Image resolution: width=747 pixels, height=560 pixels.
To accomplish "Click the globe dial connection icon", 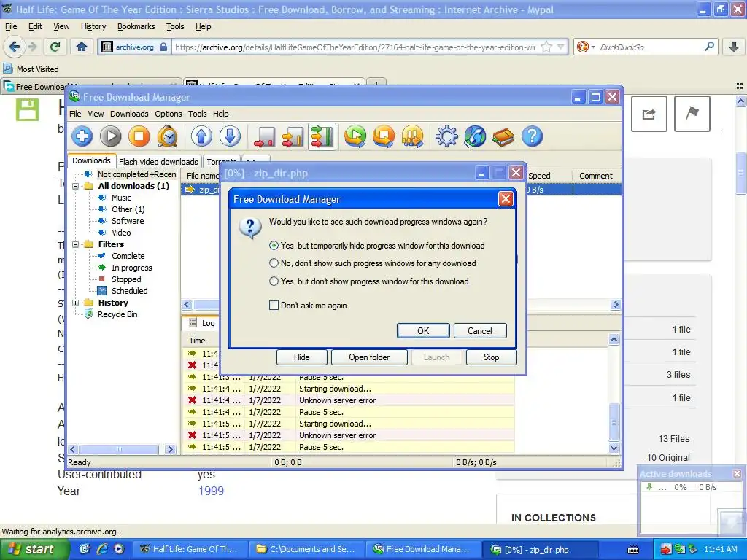I will pyautogui.click(x=475, y=136).
